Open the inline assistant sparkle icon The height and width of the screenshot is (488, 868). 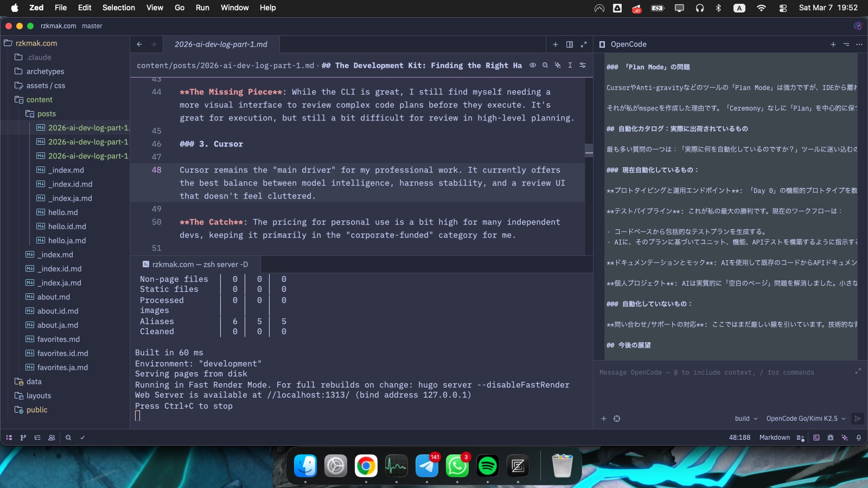[x=558, y=65]
